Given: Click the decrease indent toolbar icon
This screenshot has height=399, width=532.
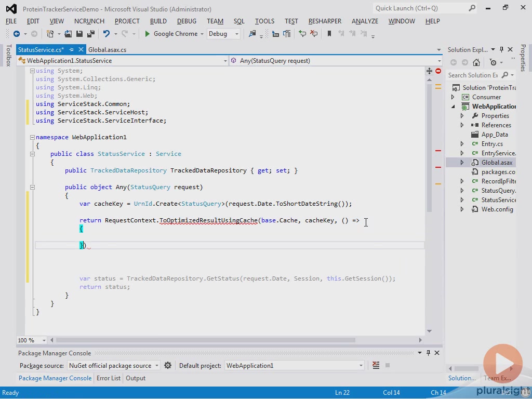Looking at the screenshot, I should 275,34.
